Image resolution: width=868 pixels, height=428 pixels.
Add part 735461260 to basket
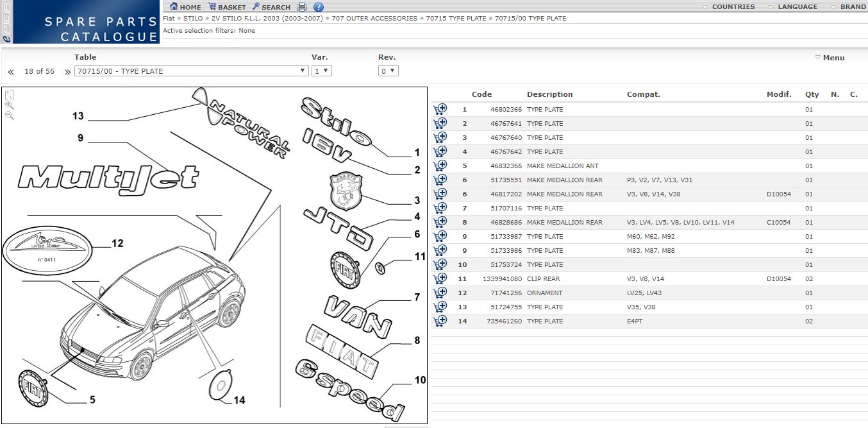click(x=440, y=321)
